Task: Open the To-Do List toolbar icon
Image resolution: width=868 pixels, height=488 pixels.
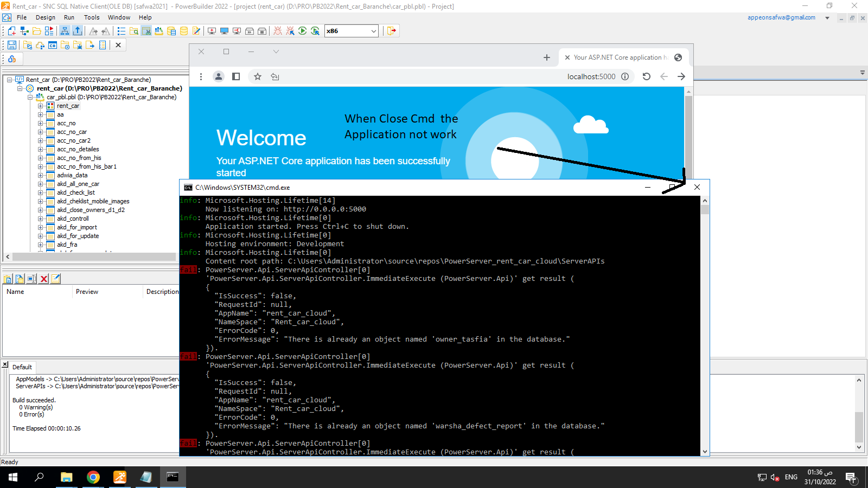Action: (x=121, y=31)
